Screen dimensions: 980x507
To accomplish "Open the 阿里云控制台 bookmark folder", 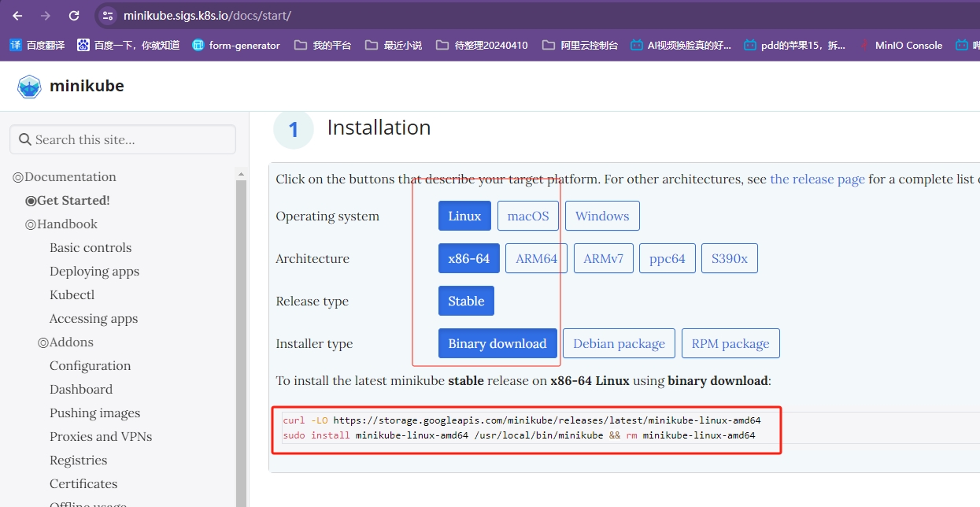I will [581, 46].
